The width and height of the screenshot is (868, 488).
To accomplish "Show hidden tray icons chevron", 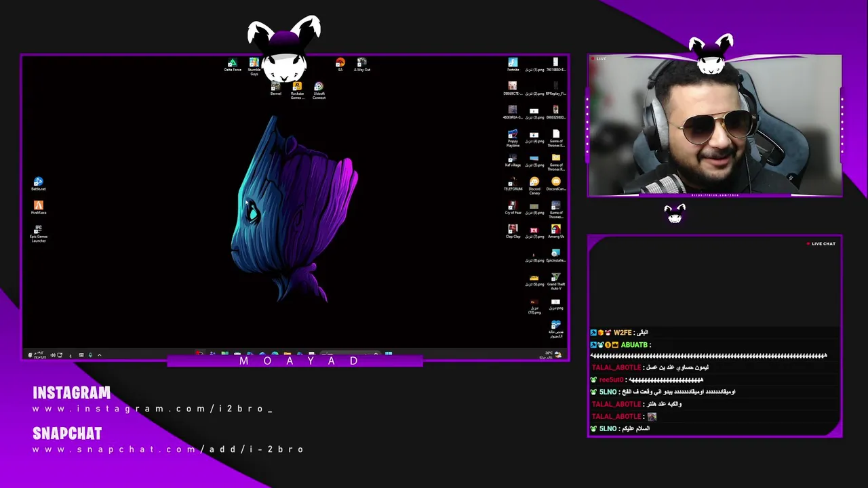I will point(100,354).
